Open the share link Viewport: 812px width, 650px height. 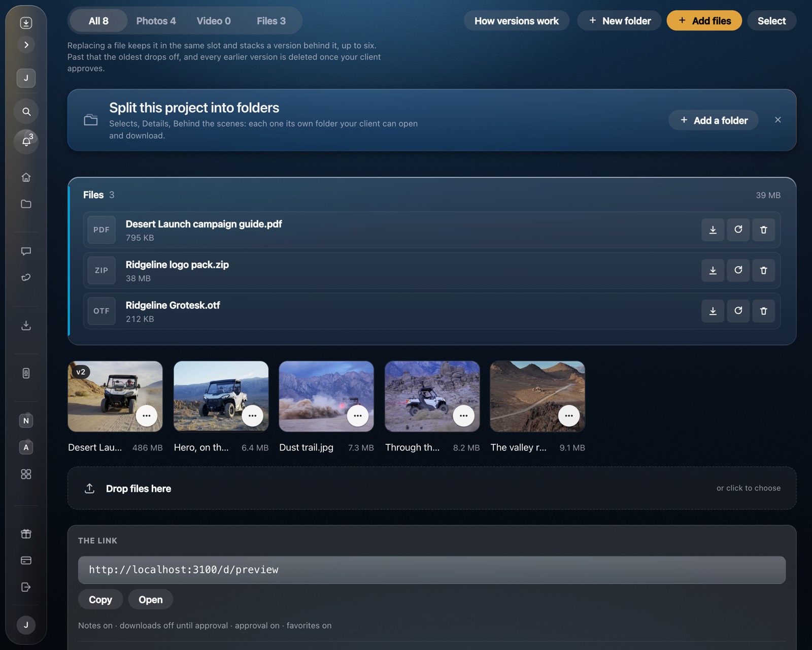click(151, 600)
